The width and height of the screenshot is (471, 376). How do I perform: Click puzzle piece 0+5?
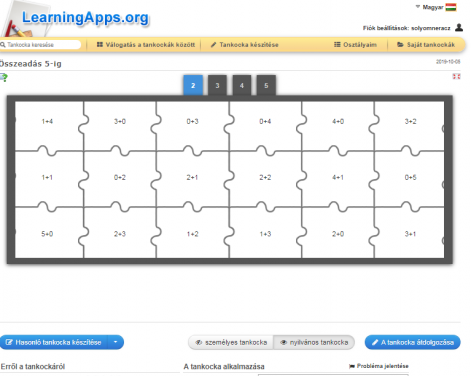pos(411,178)
